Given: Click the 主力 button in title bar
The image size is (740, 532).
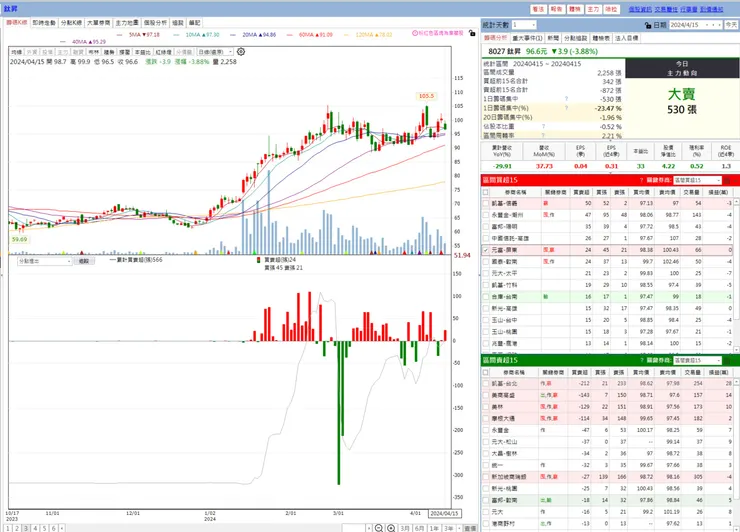Looking at the screenshot, I should (x=593, y=9).
